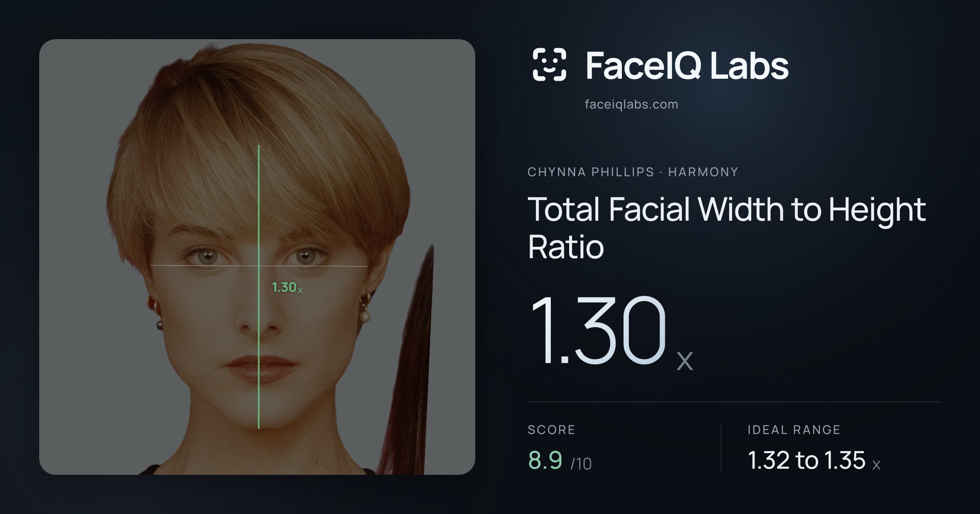Image resolution: width=980 pixels, height=514 pixels.
Task: Click the FaceIQ Labs face-scan logo icon
Action: pos(549,64)
